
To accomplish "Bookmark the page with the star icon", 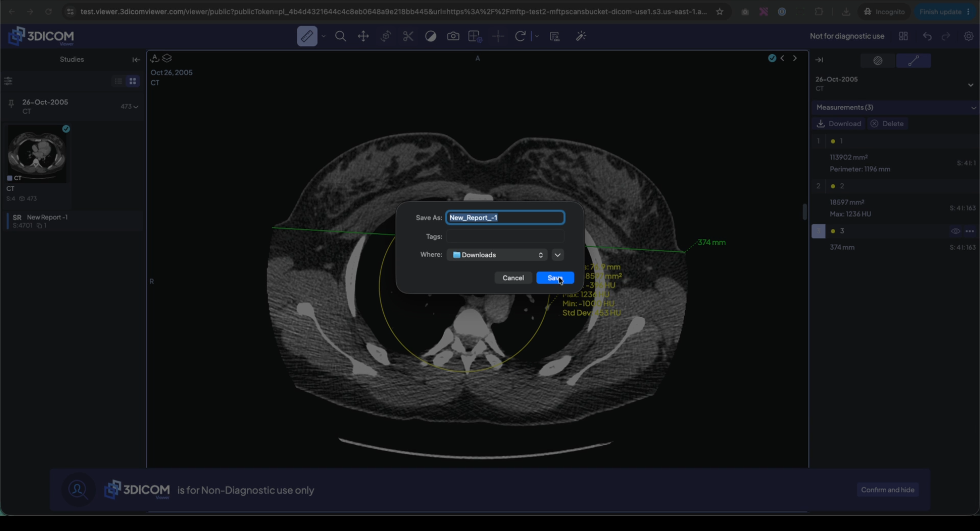I will point(720,12).
